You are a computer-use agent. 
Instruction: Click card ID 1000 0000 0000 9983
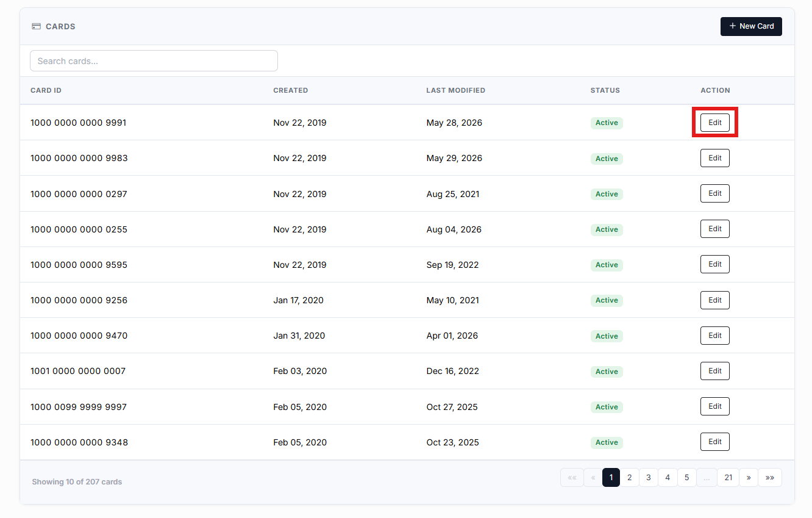pos(79,158)
